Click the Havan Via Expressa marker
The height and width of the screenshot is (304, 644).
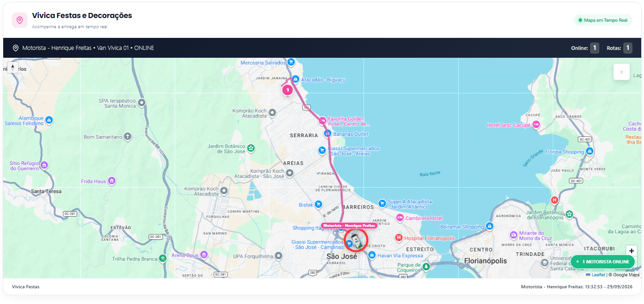(371, 255)
